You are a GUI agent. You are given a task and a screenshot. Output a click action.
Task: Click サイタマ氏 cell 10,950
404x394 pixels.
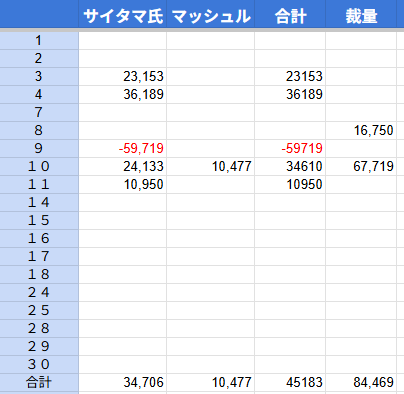(x=123, y=185)
